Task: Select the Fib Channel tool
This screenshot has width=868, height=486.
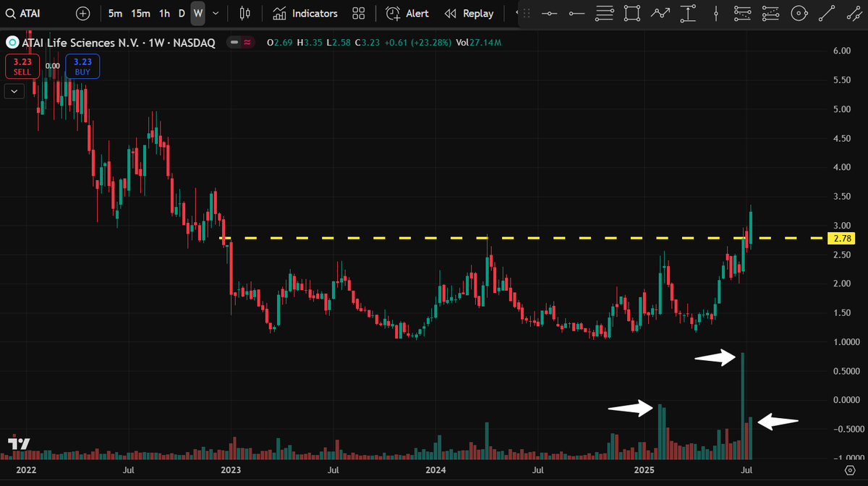Action: coord(771,13)
